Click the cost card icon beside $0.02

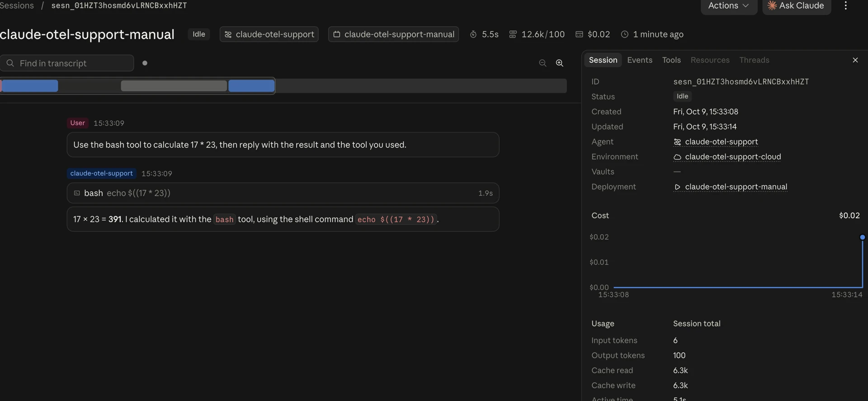579,34
